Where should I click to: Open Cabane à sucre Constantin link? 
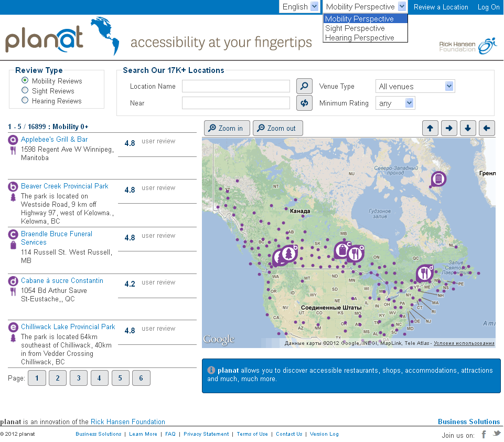[62, 280]
